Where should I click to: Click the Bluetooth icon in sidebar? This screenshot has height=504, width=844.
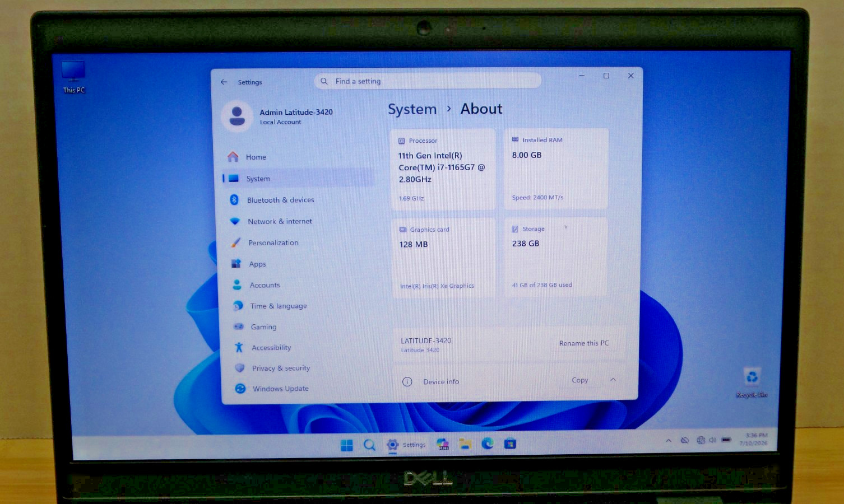pyautogui.click(x=234, y=199)
